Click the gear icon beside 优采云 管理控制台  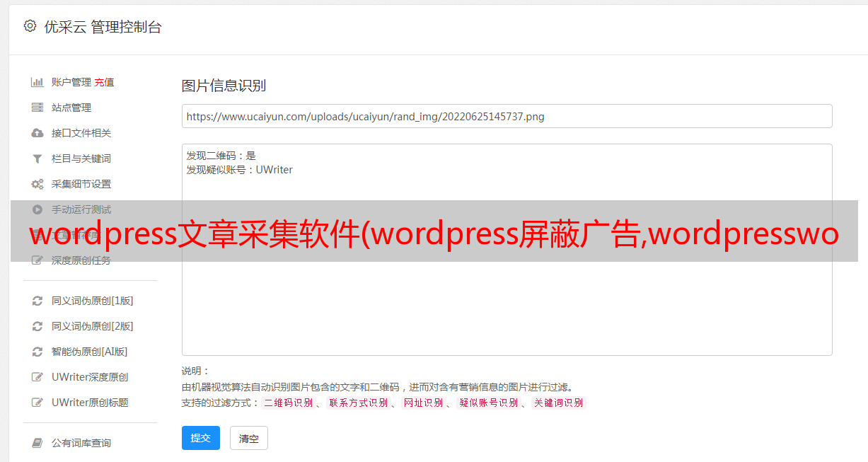click(30, 26)
